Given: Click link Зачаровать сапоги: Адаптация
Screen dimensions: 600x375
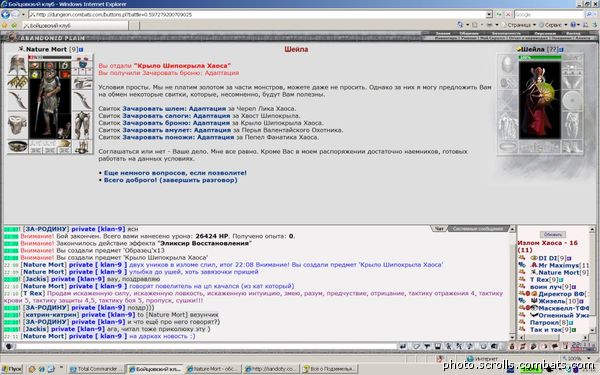Looking at the screenshot, I should (x=176, y=116).
